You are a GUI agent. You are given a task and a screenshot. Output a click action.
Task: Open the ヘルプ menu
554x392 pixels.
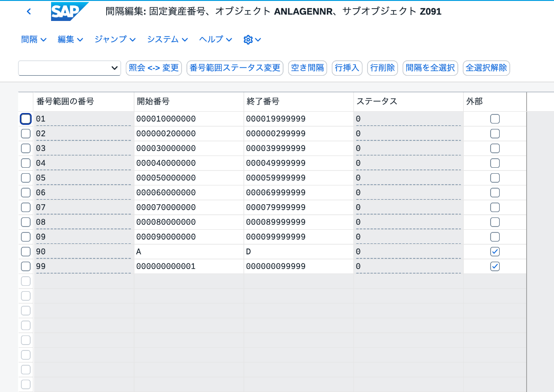pos(216,40)
